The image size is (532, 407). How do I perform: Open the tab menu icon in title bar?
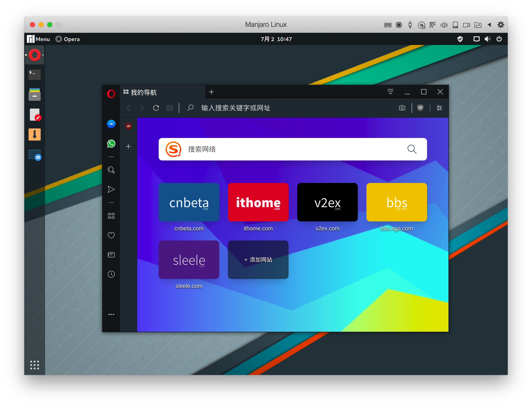pyautogui.click(x=390, y=92)
